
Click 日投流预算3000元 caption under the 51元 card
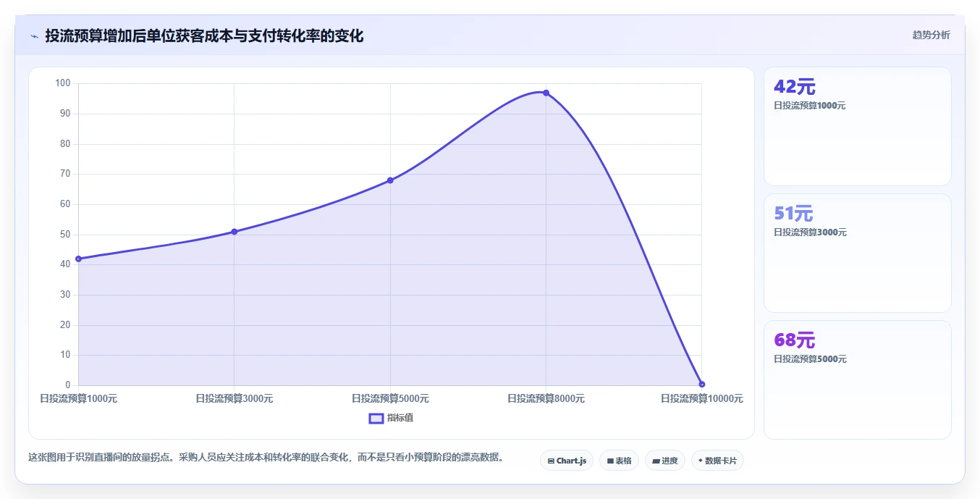coord(810,232)
